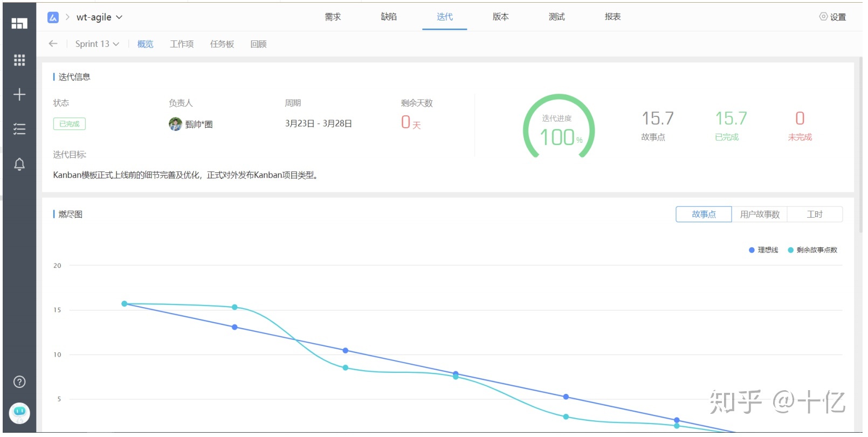Go to the 需求 top menu tab
868x437 pixels.
pos(333,17)
